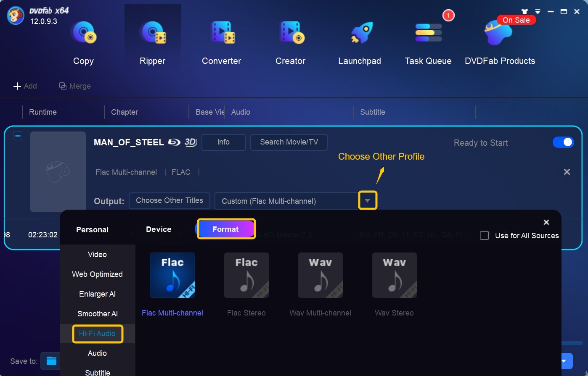
Task: Switch to the Format tab
Action: coord(226,229)
